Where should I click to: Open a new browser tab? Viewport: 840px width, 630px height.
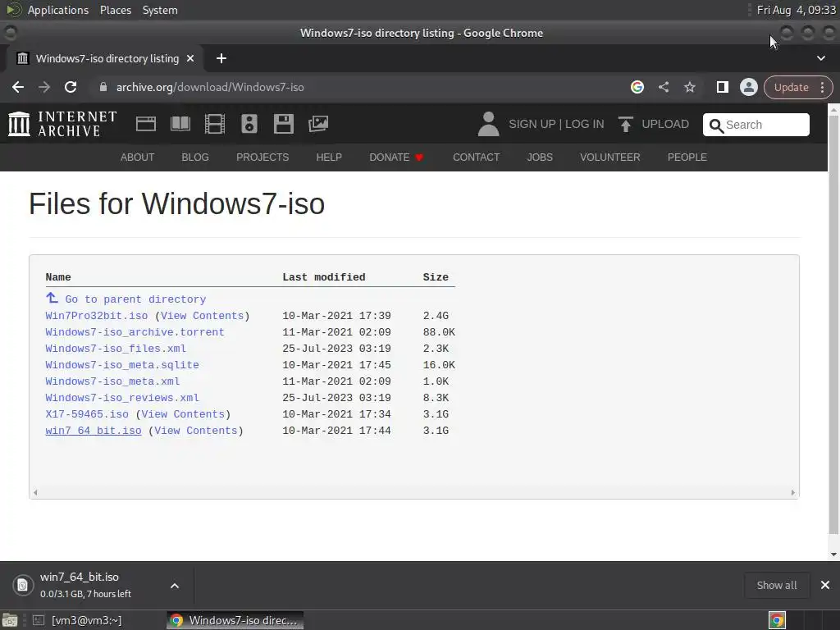[x=221, y=58]
